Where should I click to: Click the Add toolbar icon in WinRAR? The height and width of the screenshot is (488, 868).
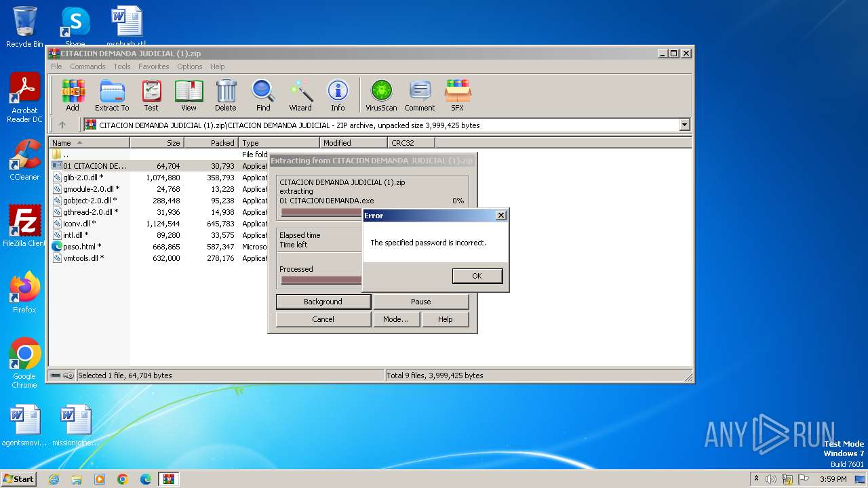pos(73,95)
